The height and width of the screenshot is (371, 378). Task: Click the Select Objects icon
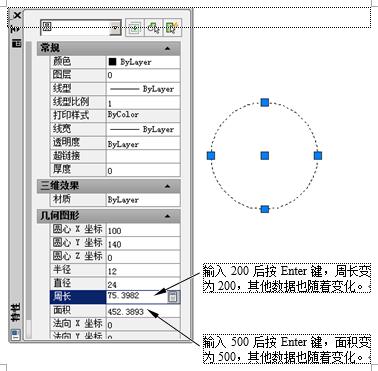154,28
